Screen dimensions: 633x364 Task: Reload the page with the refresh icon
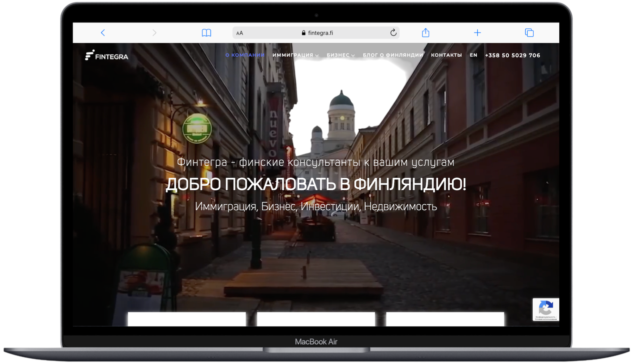pyautogui.click(x=393, y=33)
